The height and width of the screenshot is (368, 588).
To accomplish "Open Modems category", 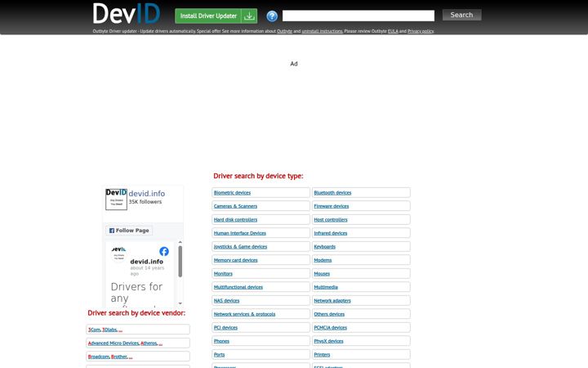I will (323, 260).
